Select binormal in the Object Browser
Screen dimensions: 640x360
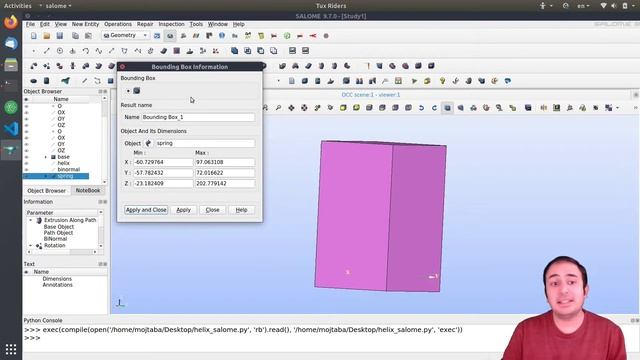click(69, 169)
